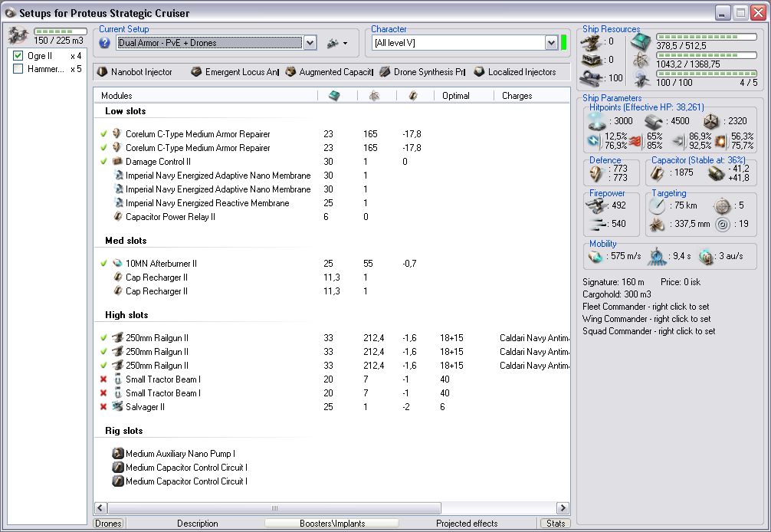Click the green character status swatch

click(563, 43)
